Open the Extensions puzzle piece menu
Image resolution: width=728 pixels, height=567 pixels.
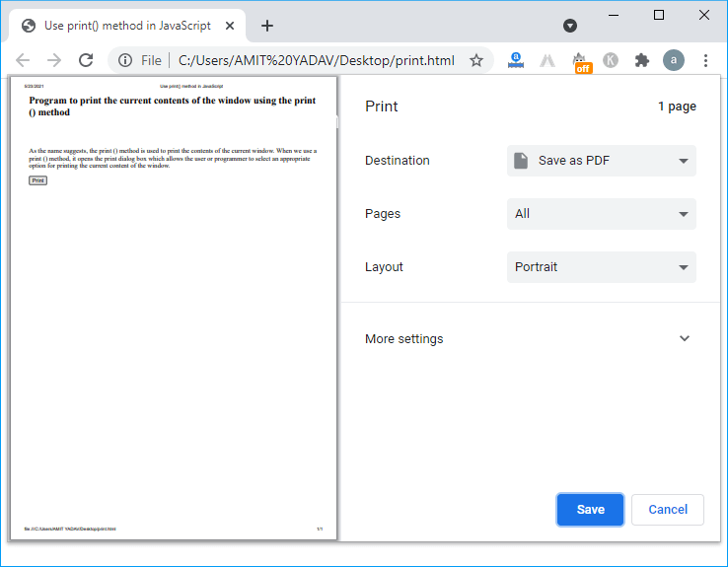[641, 60]
